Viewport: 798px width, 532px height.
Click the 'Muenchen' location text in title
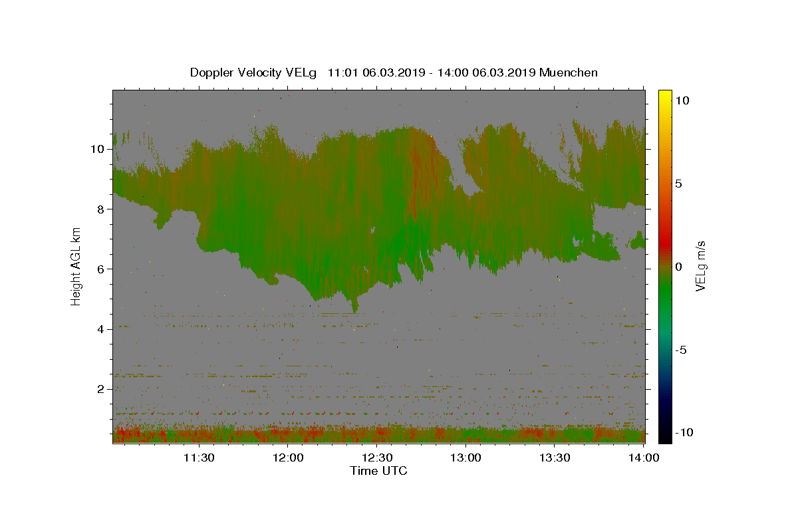click(x=569, y=72)
